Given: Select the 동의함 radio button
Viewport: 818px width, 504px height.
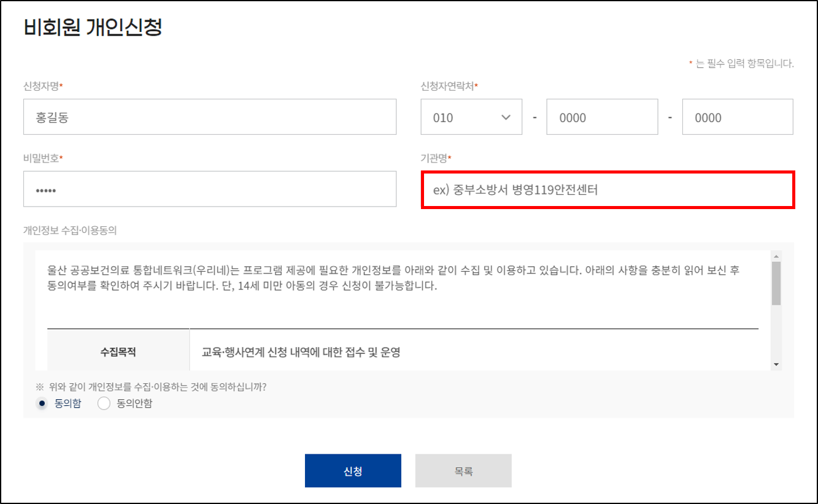Looking at the screenshot, I should pyautogui.click(x=42, y=403).
